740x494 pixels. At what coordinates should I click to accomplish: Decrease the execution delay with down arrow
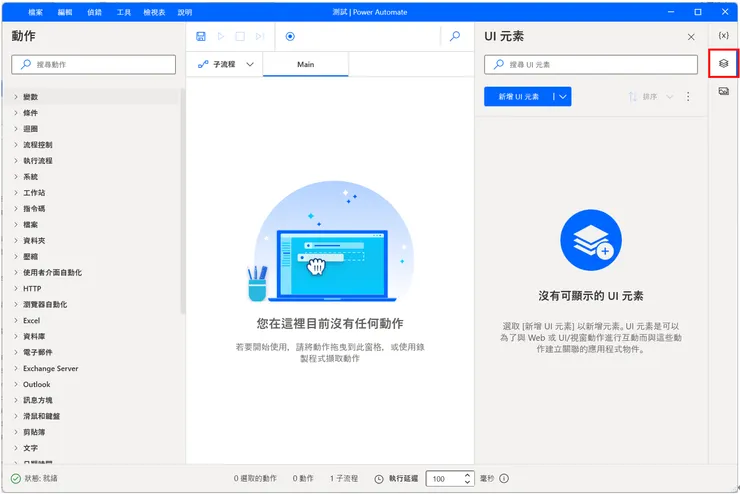coord(467,482)
